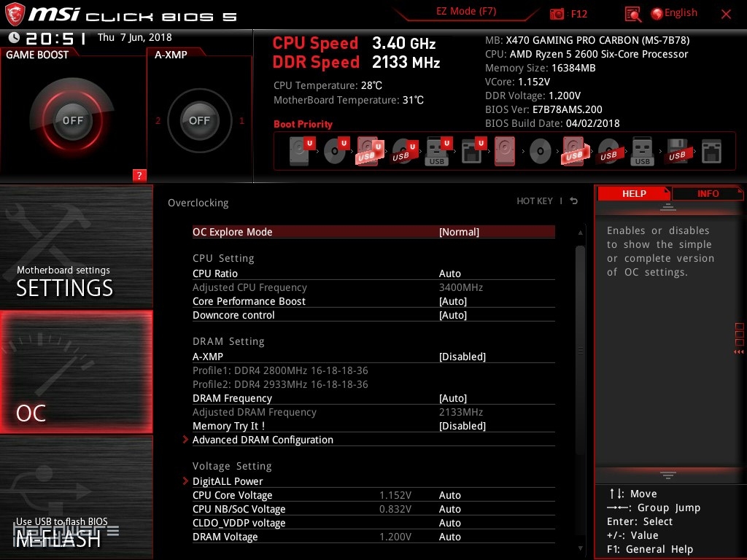Viewport: 747px width, 560px height.
Task: Switch to the INFO tab
Action: point(708,193)
